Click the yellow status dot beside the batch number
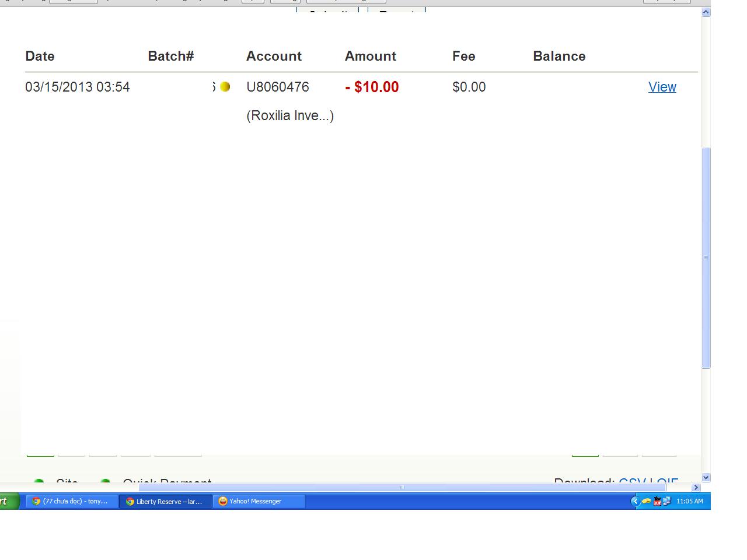 [x=225, y=87]
